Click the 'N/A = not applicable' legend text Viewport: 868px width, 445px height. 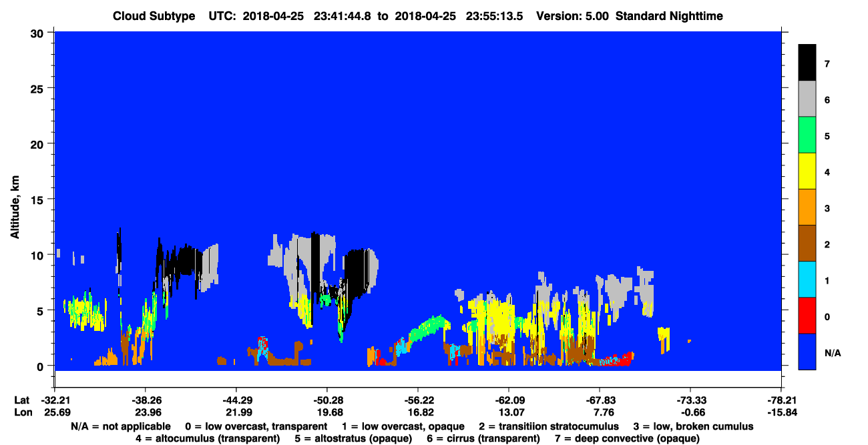tap(120, 426)
